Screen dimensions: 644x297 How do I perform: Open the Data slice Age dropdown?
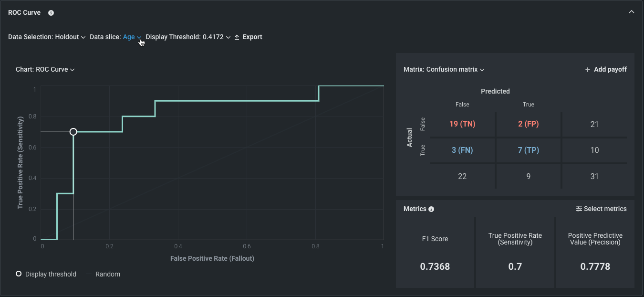132,37
